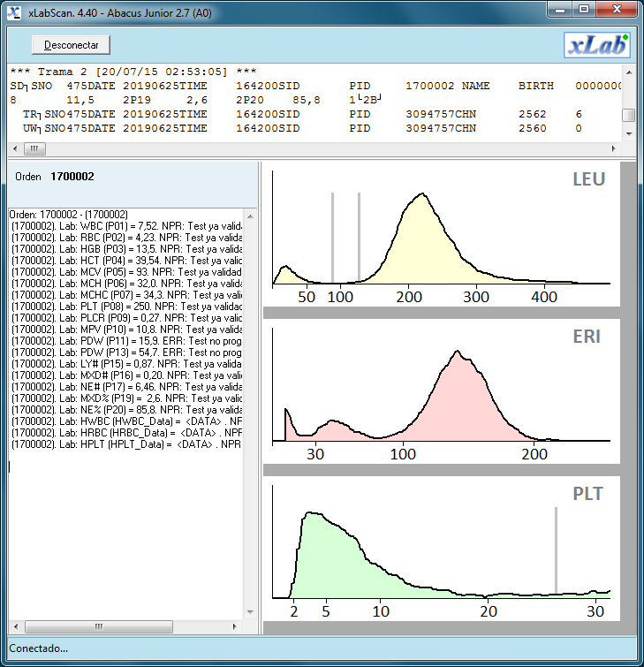644x667 pixels.
Task: Select the MCH (P06) = 32,0 row
Action: [x=126, y=284]
